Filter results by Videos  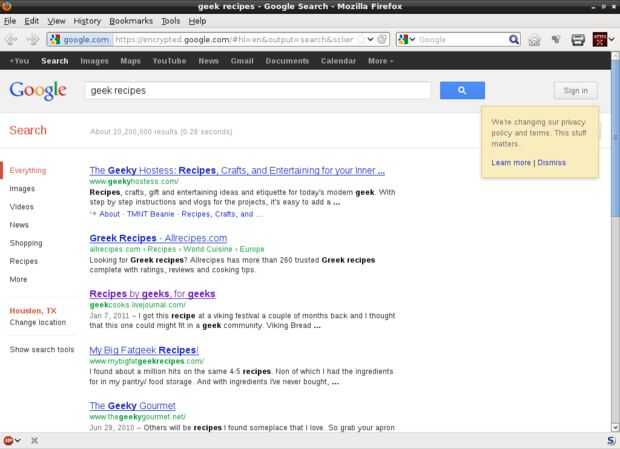[x=22, y=207]
